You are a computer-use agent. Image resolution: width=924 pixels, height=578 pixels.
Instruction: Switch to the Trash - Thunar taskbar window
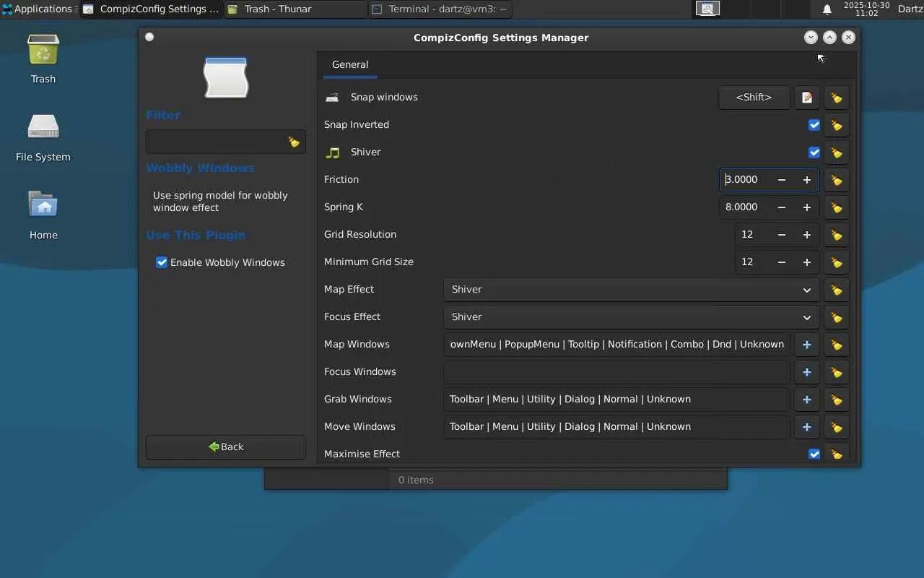point(296,9)
